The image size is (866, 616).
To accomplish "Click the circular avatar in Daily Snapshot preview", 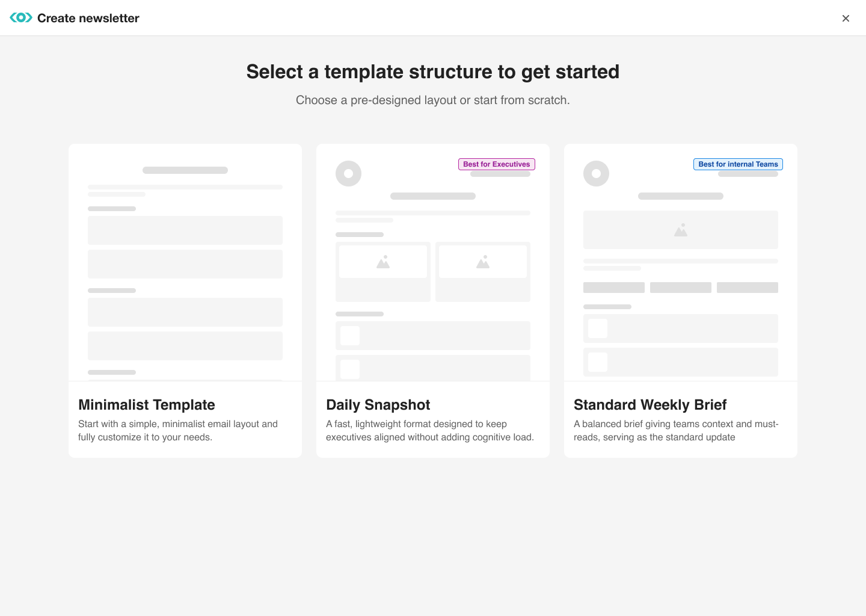I will pyautogui.click(x=348, y=173).
